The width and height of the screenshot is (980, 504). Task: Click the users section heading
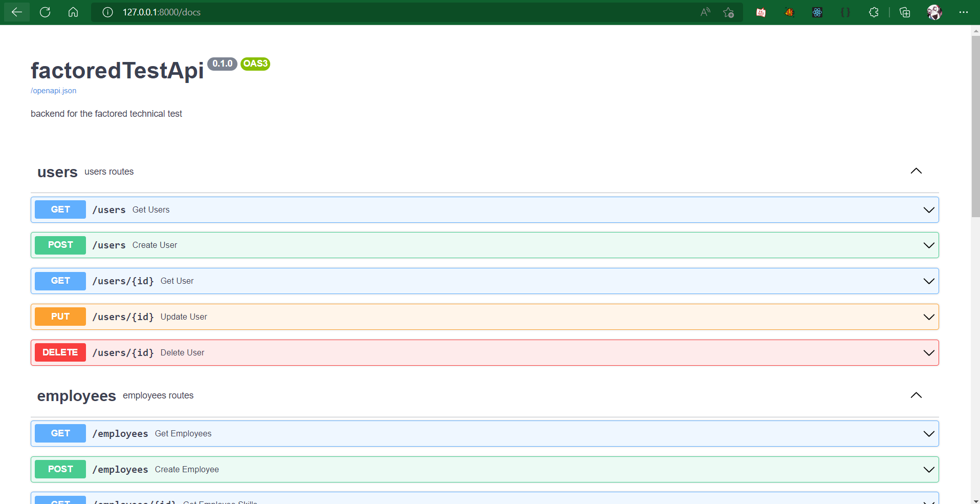[x=57, y=172]
